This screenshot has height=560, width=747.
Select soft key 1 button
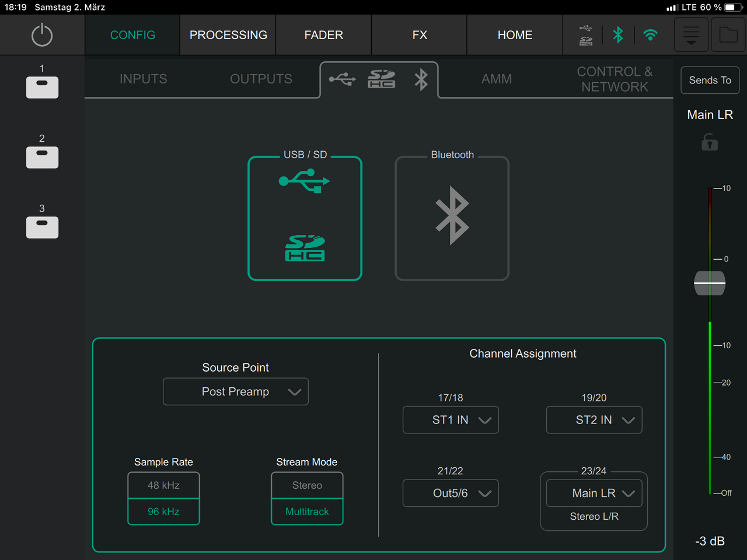click(42, 87)
